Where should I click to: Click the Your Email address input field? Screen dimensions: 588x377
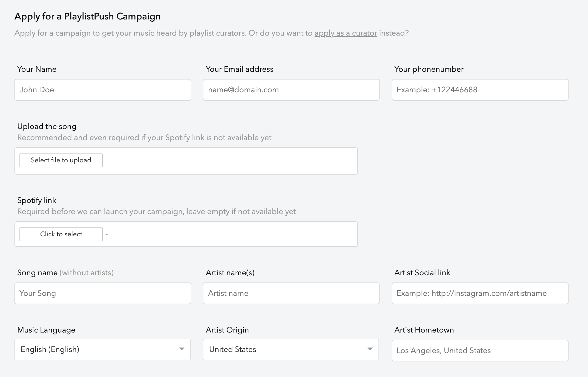291,89
